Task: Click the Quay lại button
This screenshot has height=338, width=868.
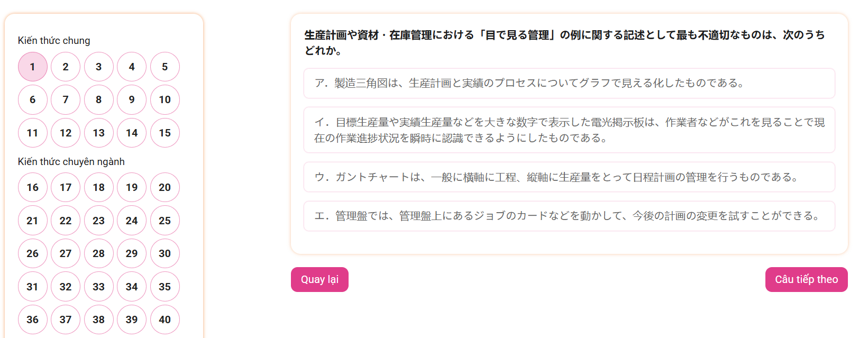Action: (x=319, y=279)
